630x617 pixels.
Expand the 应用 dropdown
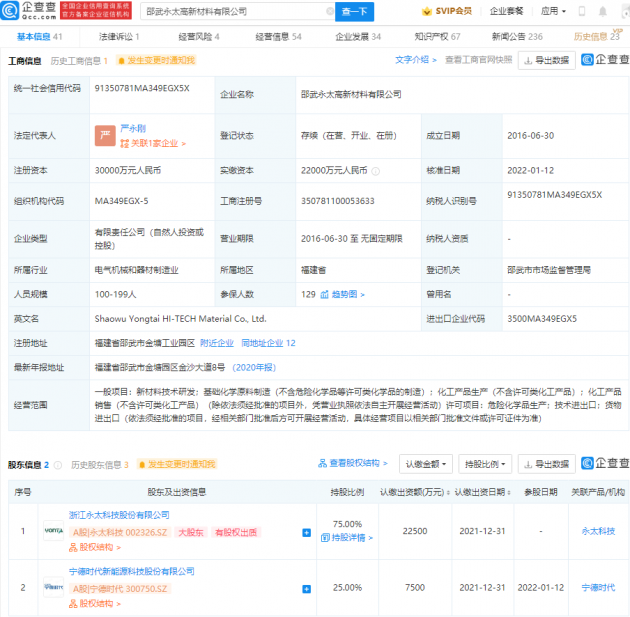[x=553, y=11]
